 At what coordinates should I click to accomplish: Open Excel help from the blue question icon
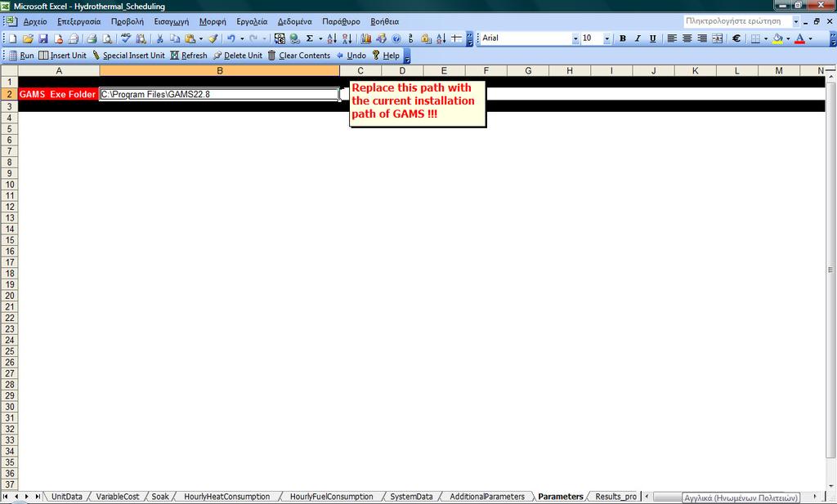(396, 38)
